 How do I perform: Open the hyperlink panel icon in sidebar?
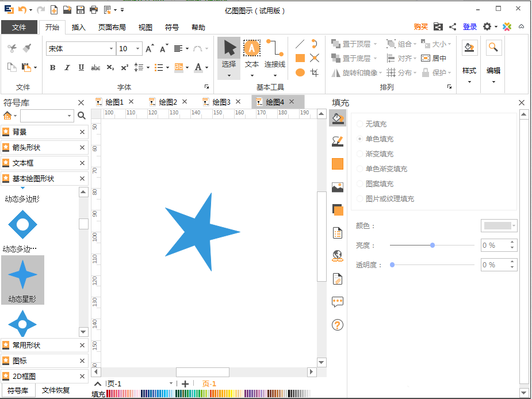[x=337, y=256]
